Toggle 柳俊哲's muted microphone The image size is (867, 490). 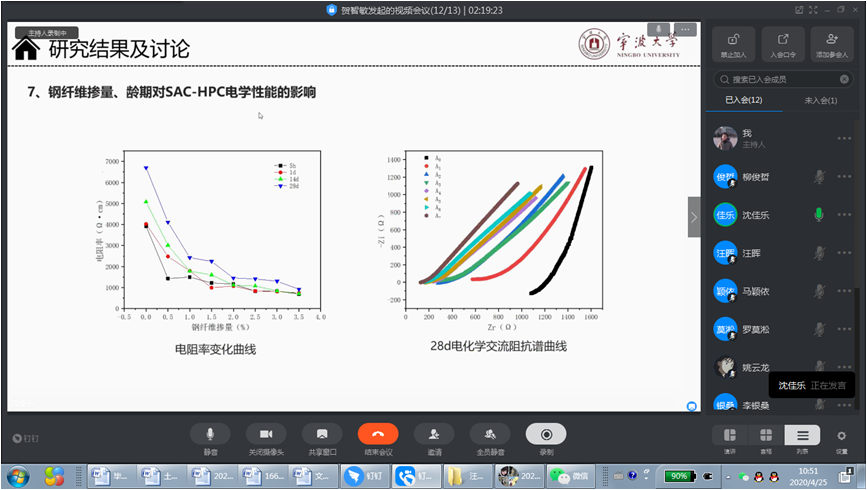(819, 177)
